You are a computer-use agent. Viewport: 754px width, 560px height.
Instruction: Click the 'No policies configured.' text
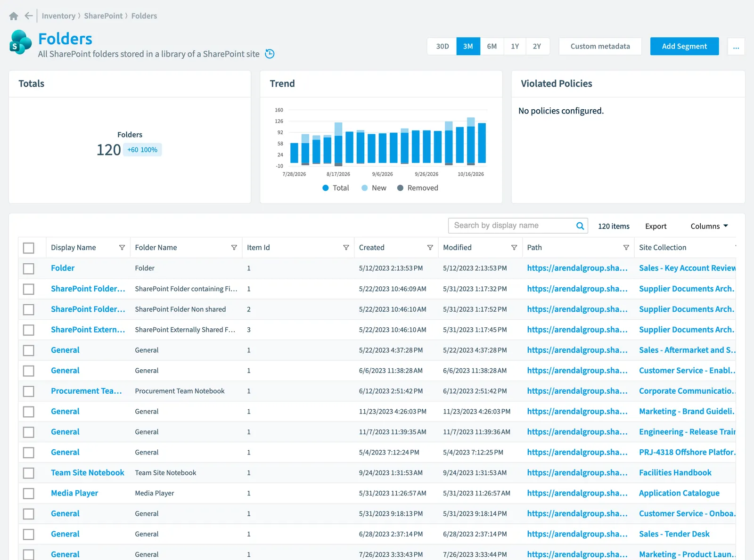coord(561,111)
